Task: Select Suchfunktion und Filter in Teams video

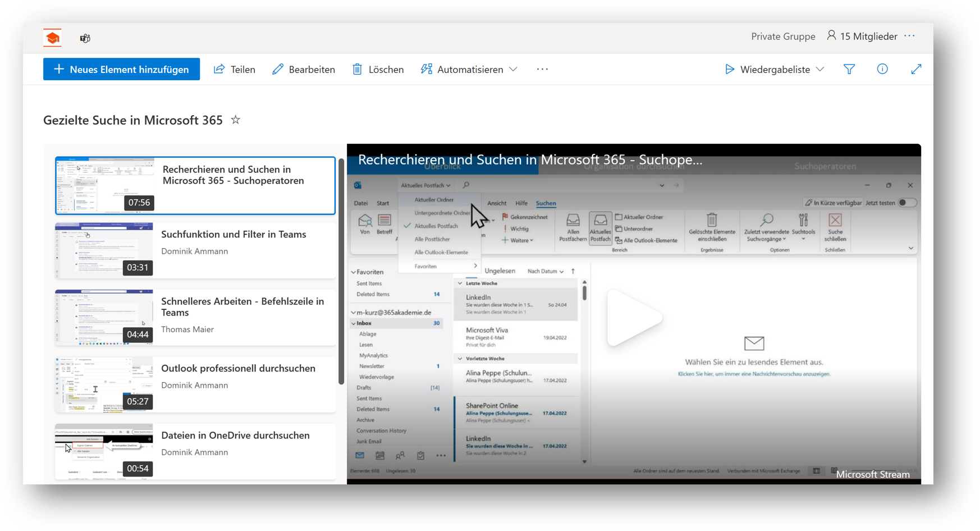Action: (195, 250)
